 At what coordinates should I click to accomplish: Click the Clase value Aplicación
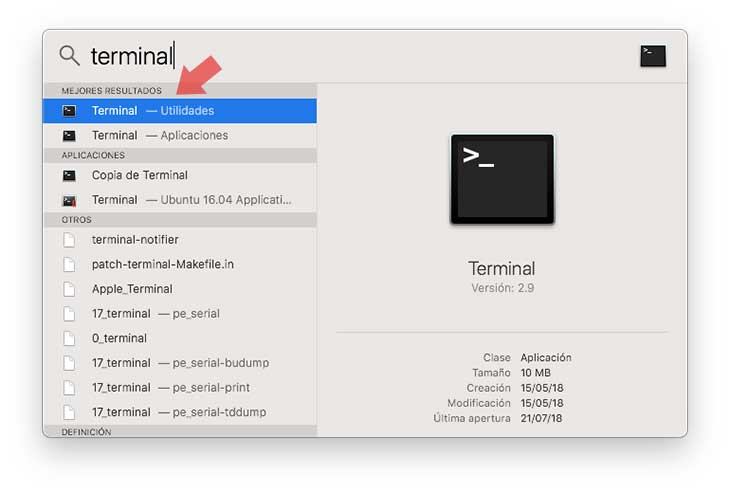(546, 358)
